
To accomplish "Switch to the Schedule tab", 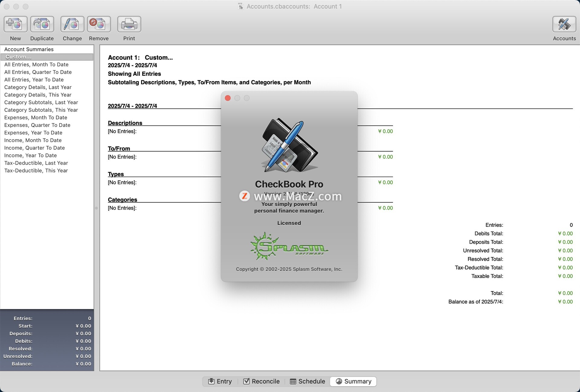I will coord(308,381).
